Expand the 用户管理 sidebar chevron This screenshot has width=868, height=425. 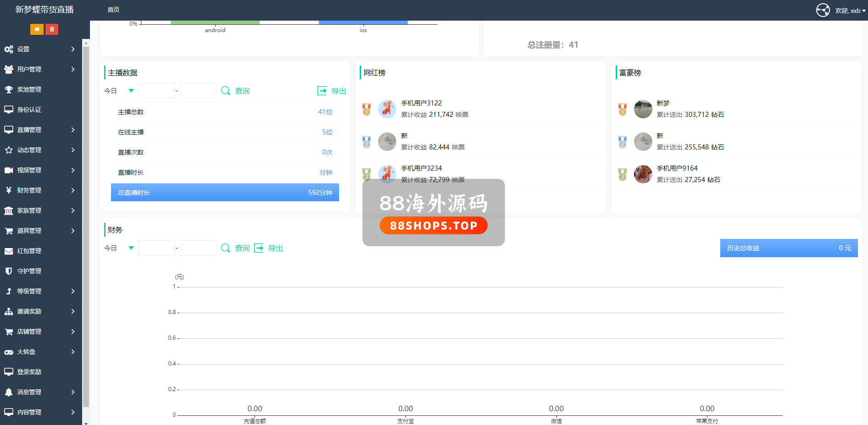(x=73, y=69)
